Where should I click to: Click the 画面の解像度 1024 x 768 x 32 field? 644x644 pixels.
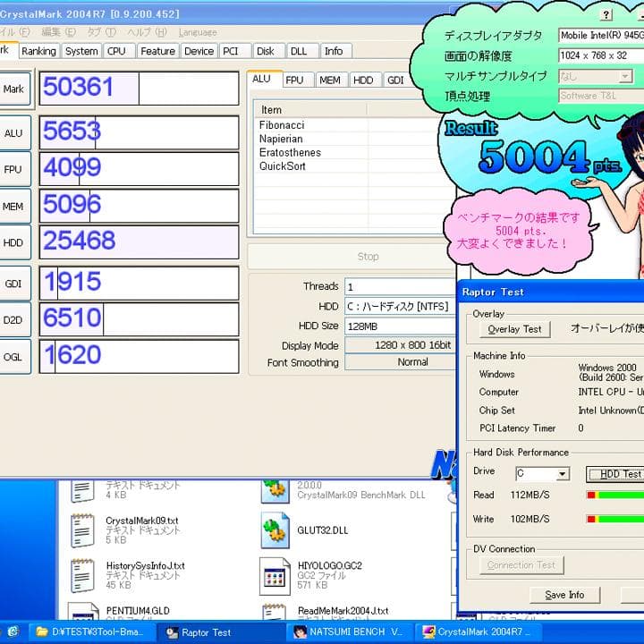pos(601,55)
